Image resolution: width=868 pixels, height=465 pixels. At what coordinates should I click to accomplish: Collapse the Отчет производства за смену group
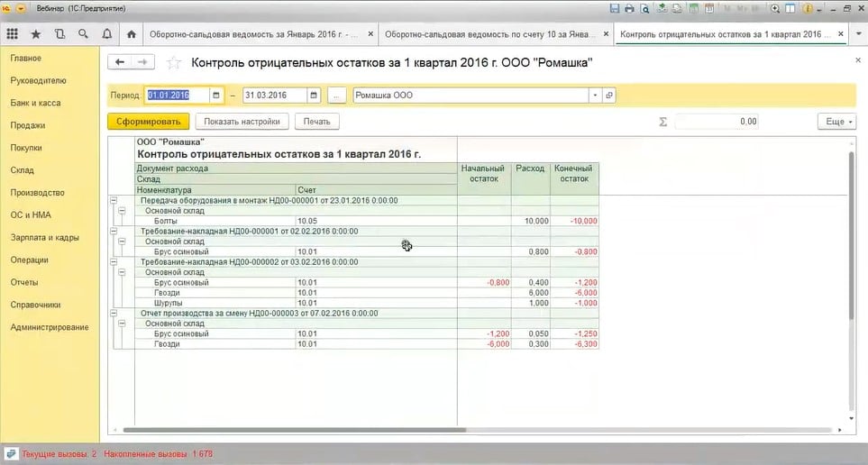[x=113, y=313]
